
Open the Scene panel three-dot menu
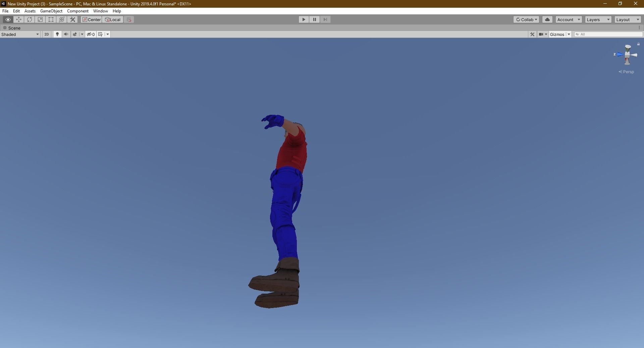639,28
